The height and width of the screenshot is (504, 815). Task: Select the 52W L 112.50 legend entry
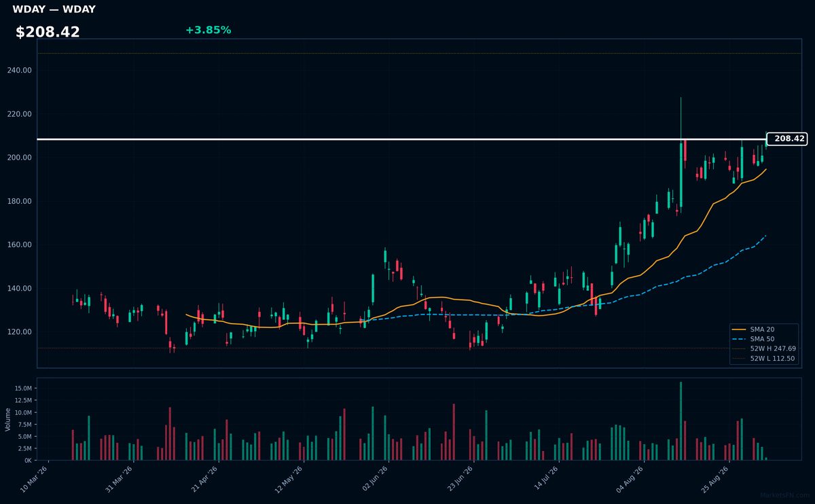pos(762,359)
